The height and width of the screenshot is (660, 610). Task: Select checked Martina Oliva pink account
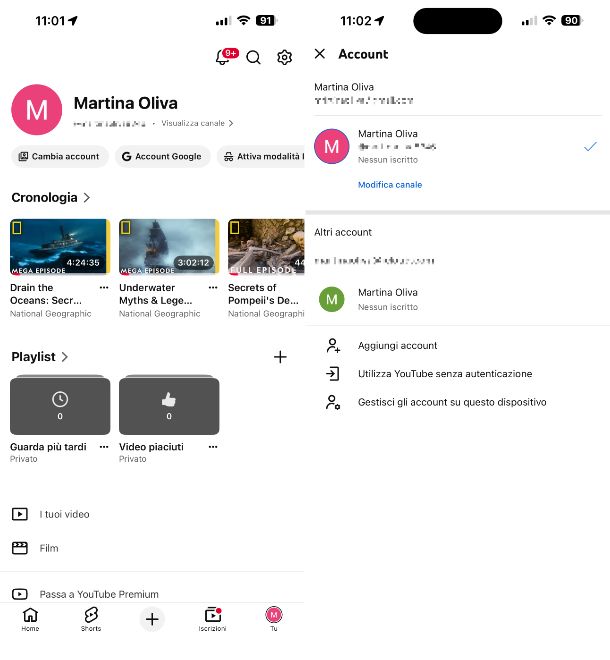pos(458,146)
